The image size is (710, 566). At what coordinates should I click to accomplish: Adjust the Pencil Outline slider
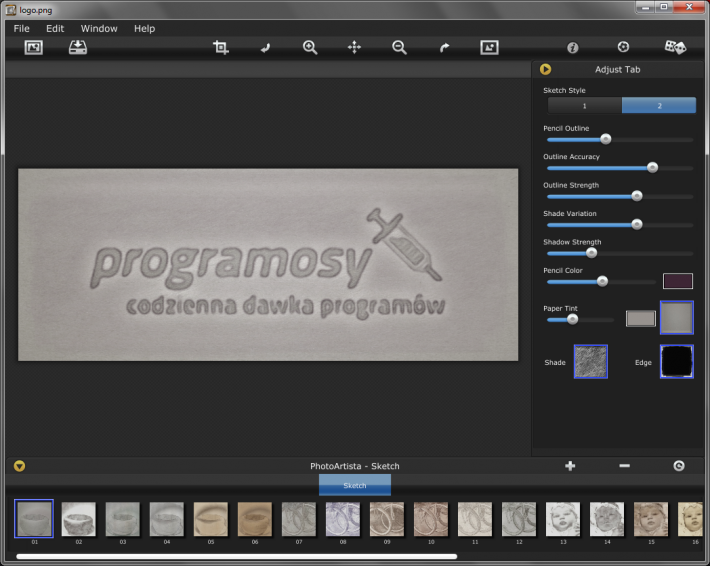605,139
